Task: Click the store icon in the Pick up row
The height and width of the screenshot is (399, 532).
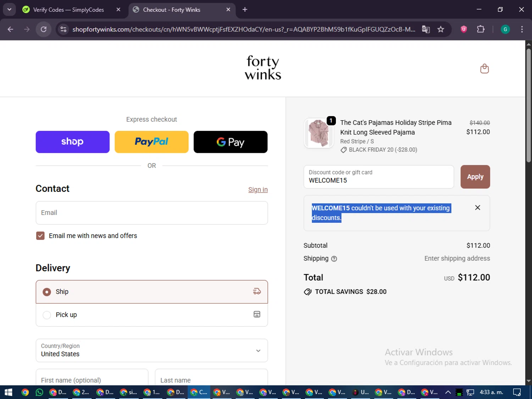Action: [x=257, y=315]
